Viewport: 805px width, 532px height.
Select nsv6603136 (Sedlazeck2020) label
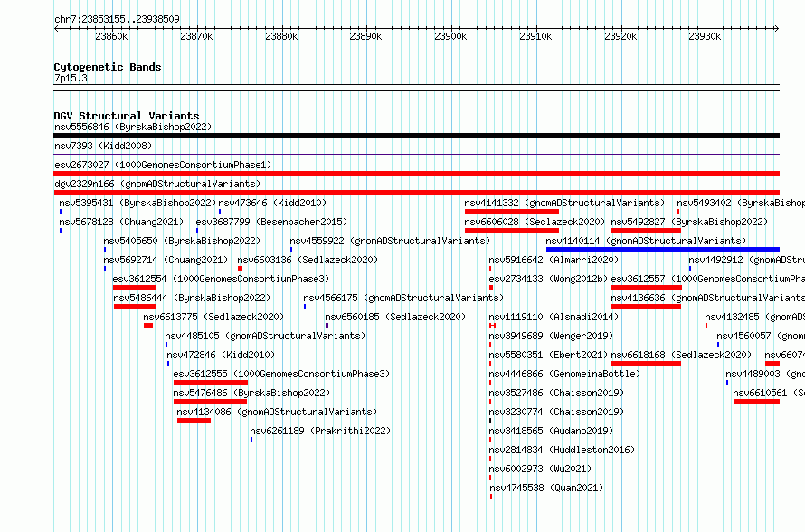(x=308, y=260)
